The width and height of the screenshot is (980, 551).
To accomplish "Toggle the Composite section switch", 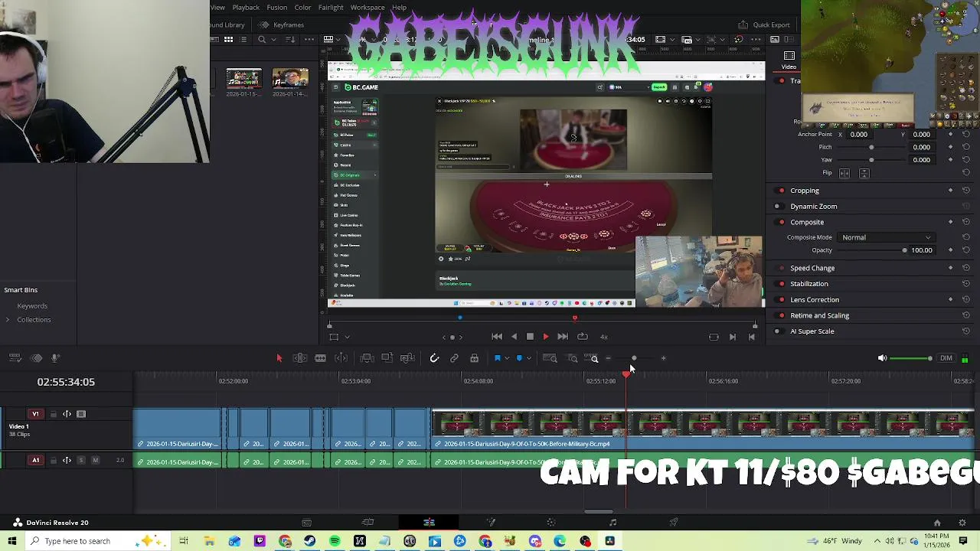I will (x=781, y=222).
